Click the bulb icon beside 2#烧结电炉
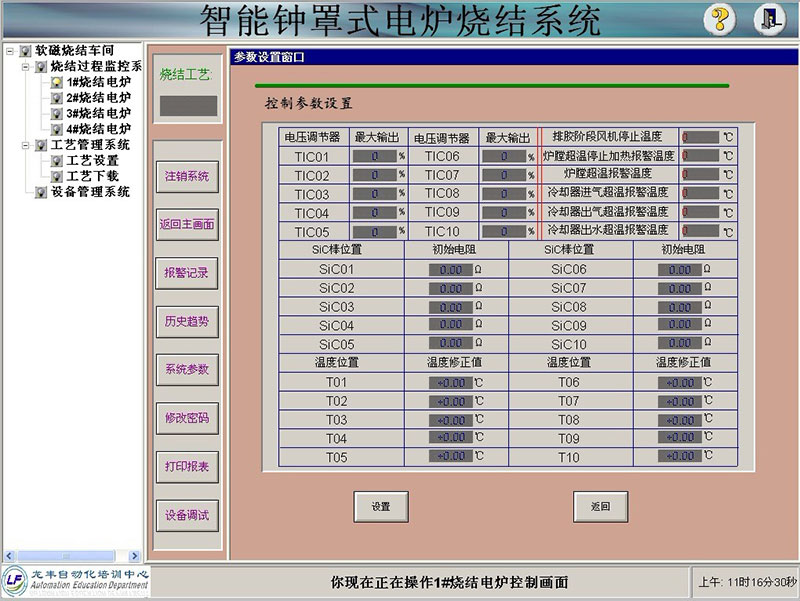The width and height of the screenshot is (800, 601). click(56, 98)
